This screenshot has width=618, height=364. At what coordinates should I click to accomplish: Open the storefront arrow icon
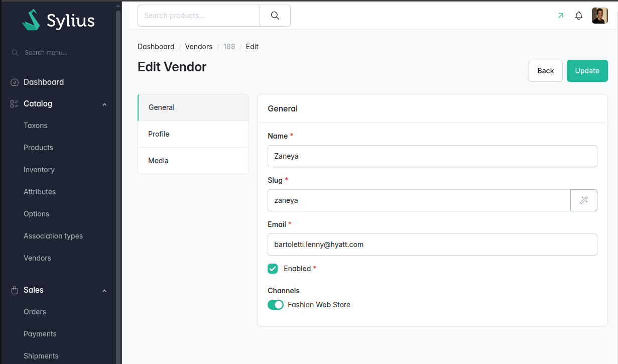(561, 16)
